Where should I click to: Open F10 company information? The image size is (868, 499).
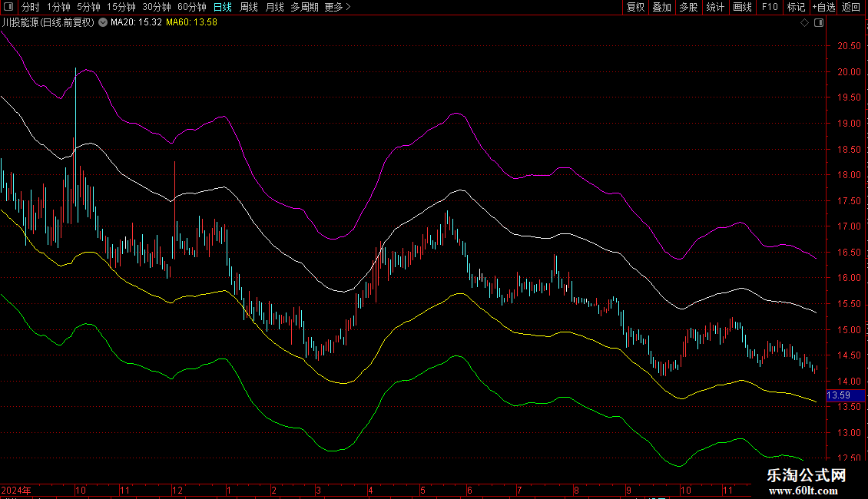pyautogui.click(x=769, y=7)
